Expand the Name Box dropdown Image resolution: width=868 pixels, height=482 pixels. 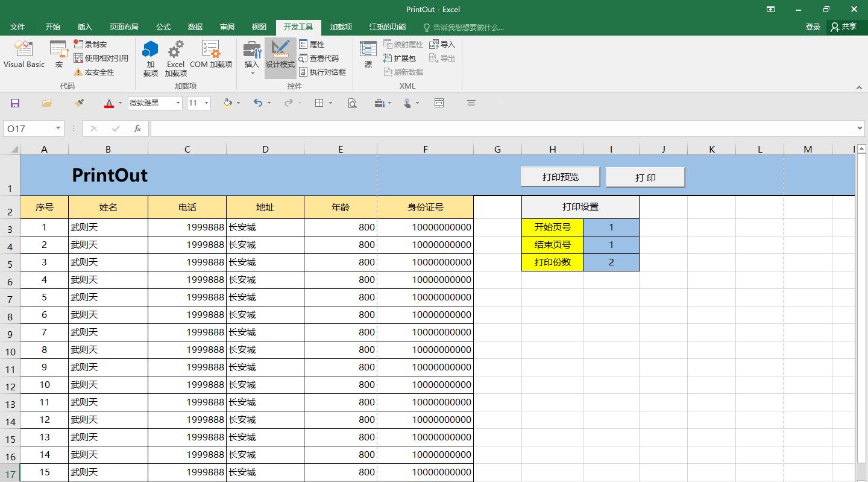[58, 128]
